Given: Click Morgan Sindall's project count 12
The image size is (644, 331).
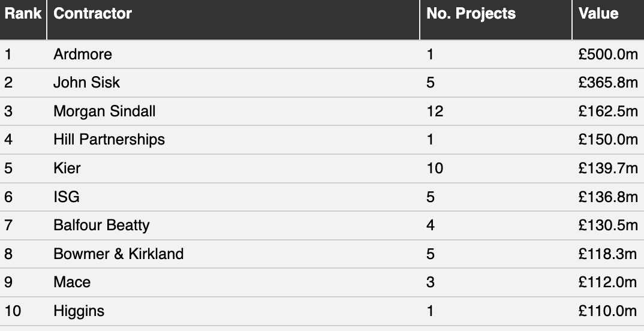Looking at the screenshot, I should [x=435, y=112].
